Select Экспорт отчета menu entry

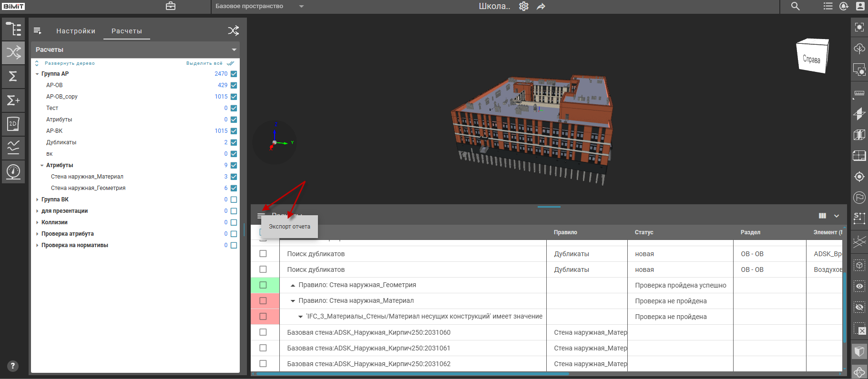289,227
